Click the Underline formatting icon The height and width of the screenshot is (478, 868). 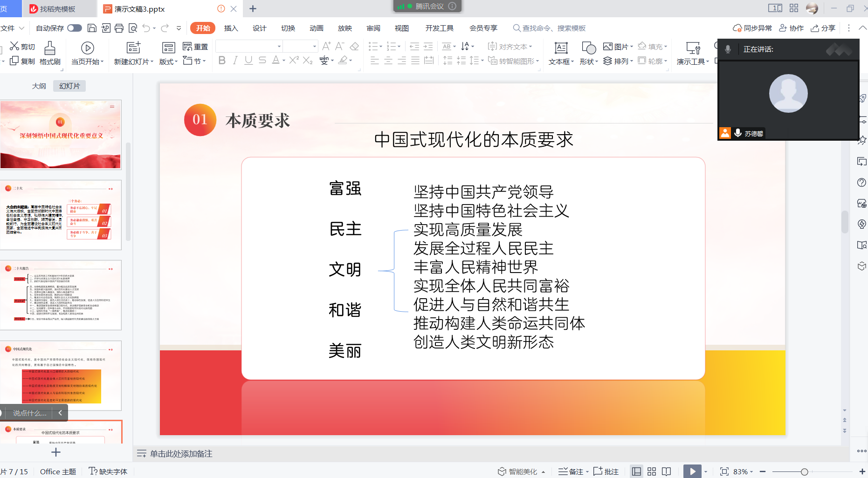248,60
